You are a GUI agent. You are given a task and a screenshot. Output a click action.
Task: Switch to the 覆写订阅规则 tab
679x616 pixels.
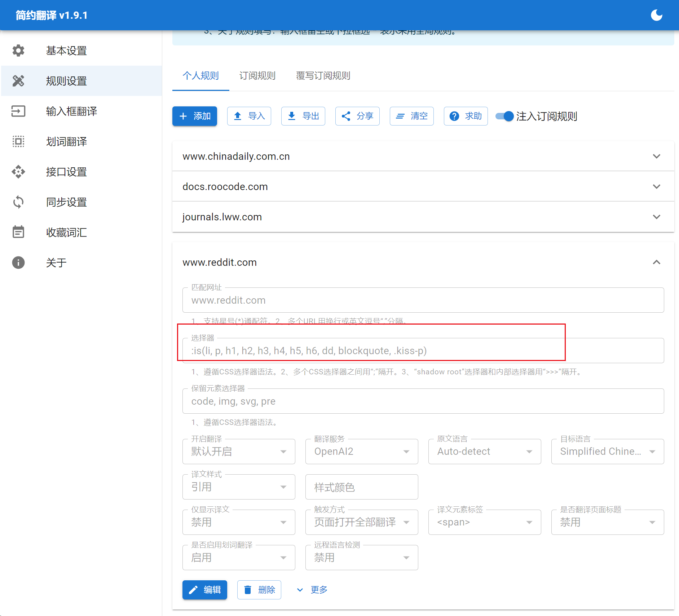[323, 76]
